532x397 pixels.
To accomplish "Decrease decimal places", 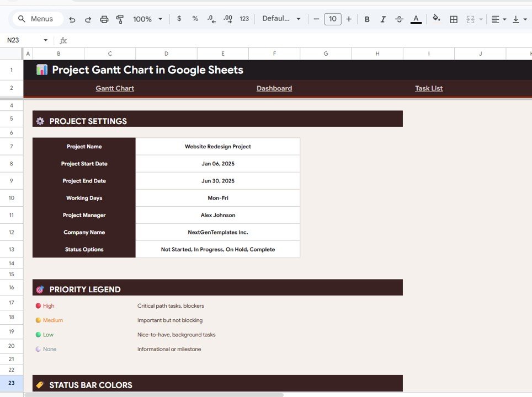I will 211,18.
